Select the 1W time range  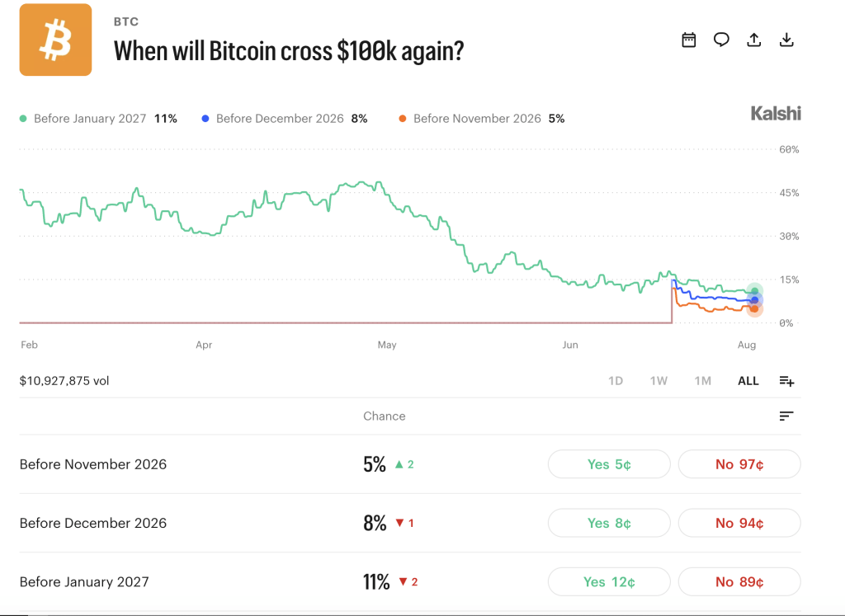(x=659, y=381)
